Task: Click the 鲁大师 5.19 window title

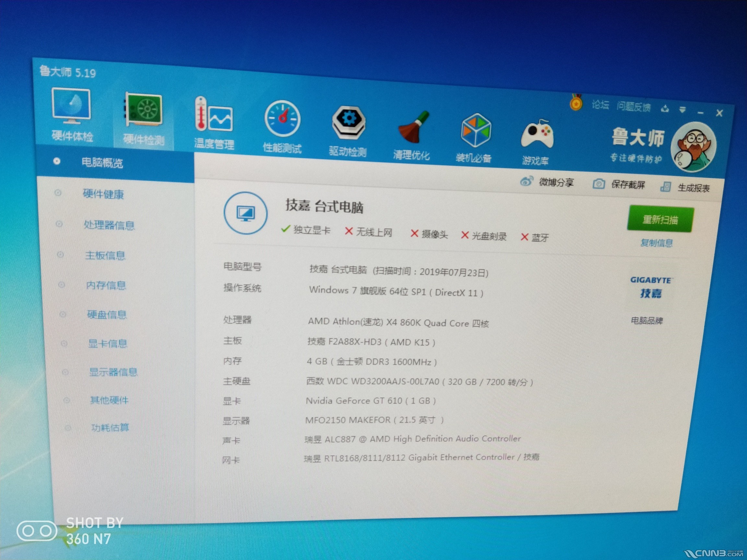Action: (x=67, y=72)
